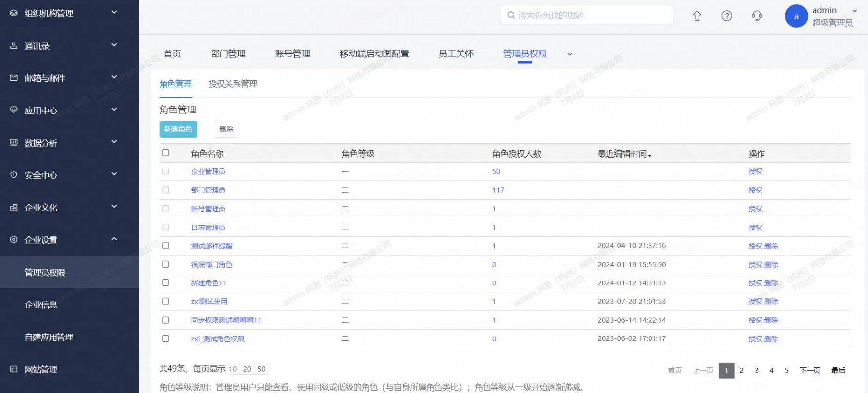Click authorized count 117 for 部门管理员

(498, 190)
